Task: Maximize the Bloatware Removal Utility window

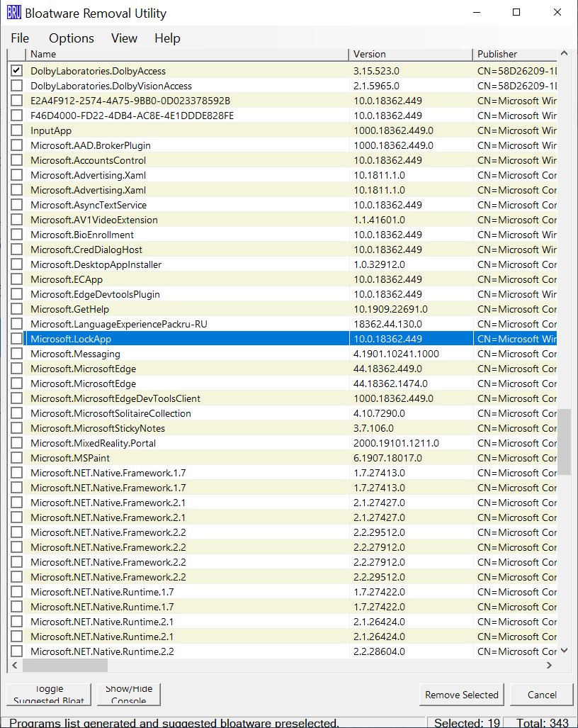Action: click(x=516, y=13)
